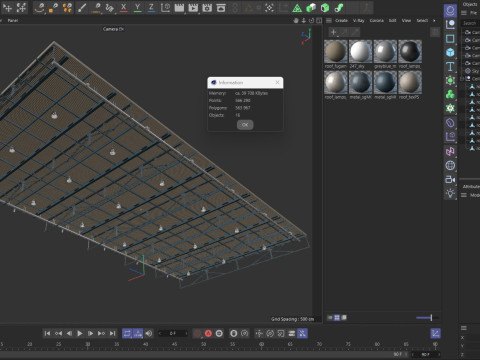Image resolution: width=480 pixels, height=360 pixels.
Task: Play the animation forward
Action: [80, 333]
